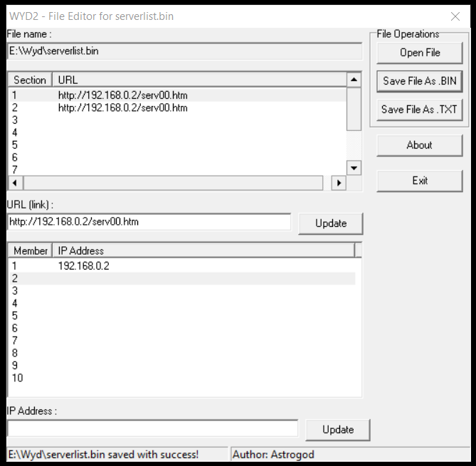Select Member 1 with IP 192.168.0.2

click(182, 266)
